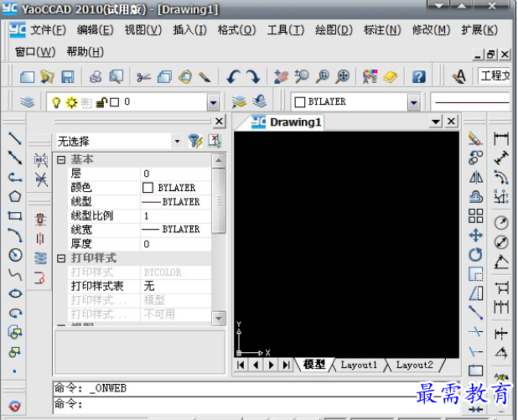Open the 绘图(D) menu
The height and width of the screenshot is (420, 518).
click(334, 30)
